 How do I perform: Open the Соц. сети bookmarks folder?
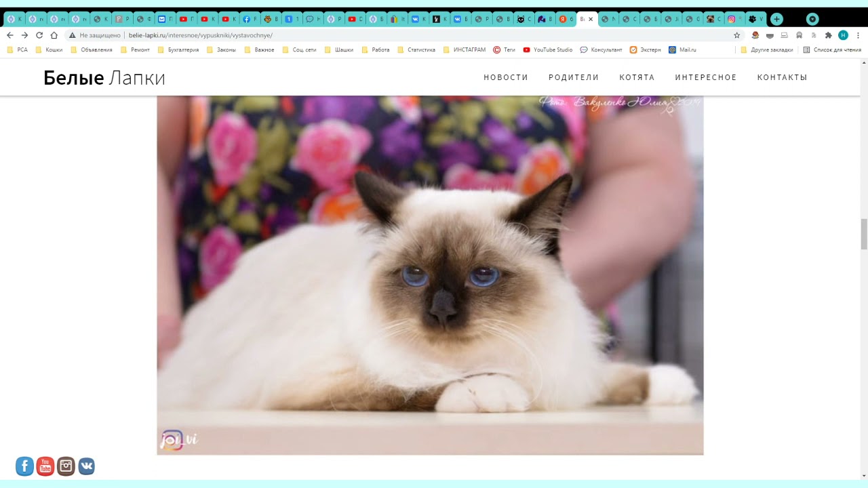click(x=299, y=49)
